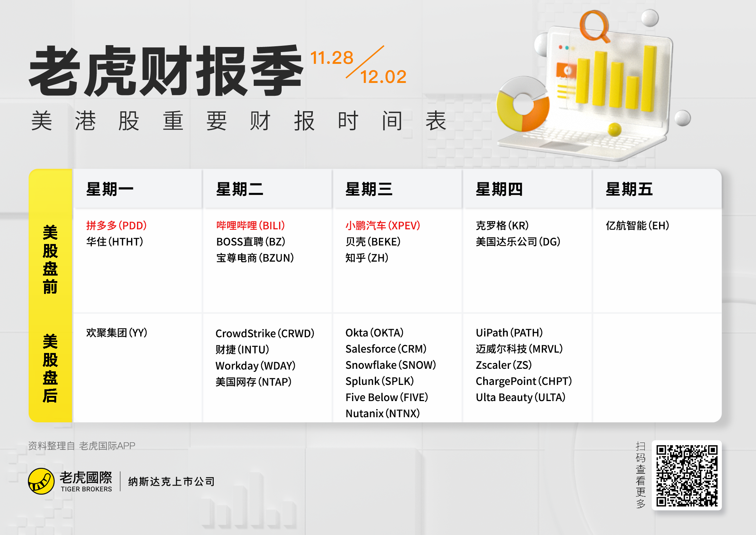
Task: Click ChargePoint (CHPT) entry
Action: click(524, 381)
